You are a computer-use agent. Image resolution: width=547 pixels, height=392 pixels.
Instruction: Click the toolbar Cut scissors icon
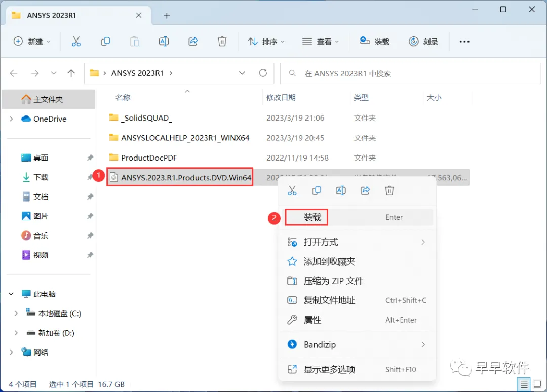pos(76,42)
